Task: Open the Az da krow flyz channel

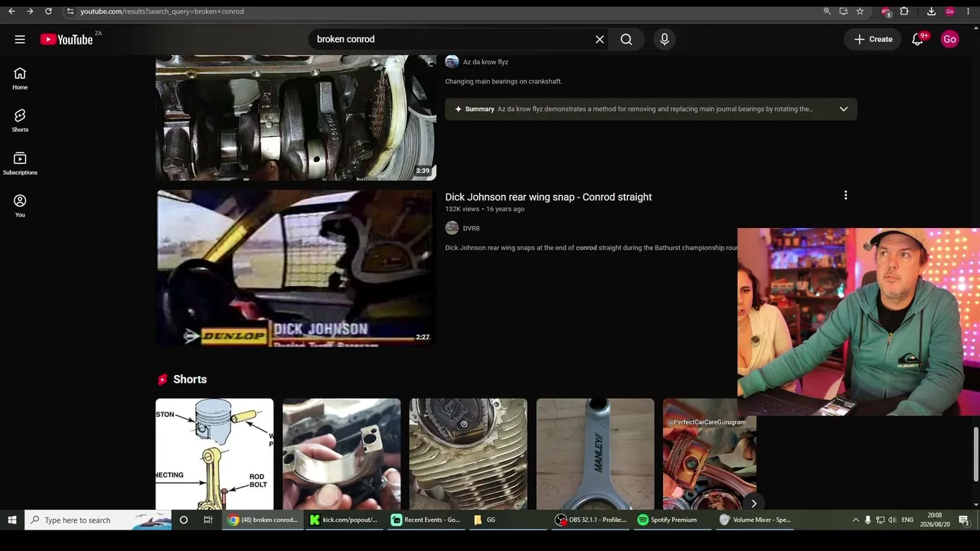Action: 485,62
